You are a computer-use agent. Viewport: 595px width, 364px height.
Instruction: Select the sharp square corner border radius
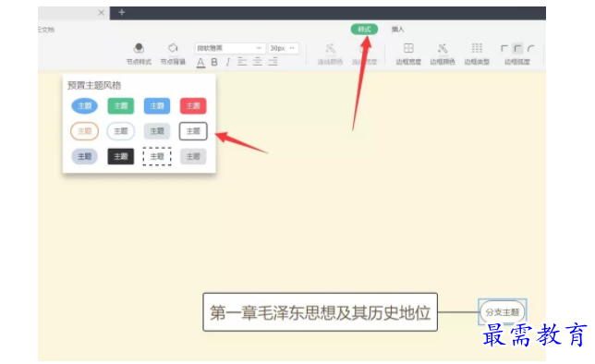click(x=504, y=49)
